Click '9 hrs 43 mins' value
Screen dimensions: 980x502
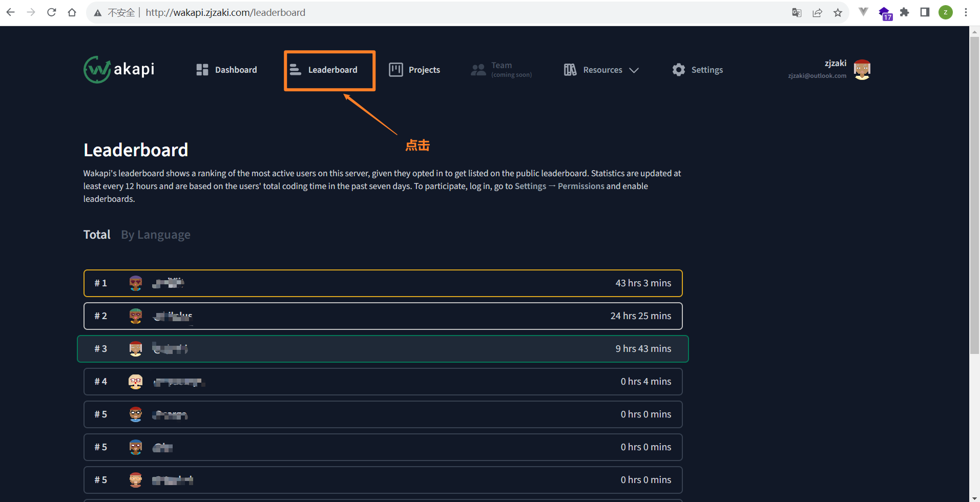643,349
